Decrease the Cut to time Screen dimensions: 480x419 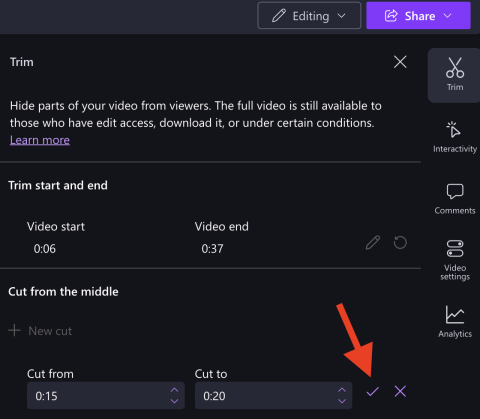point(342,401)
